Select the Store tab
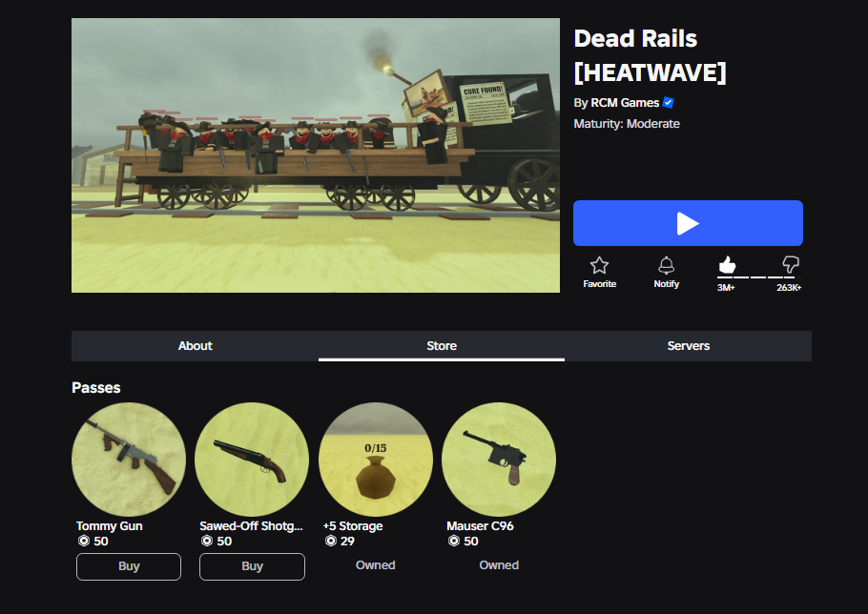Screen dimensions: 868x614 coord(442,346)
